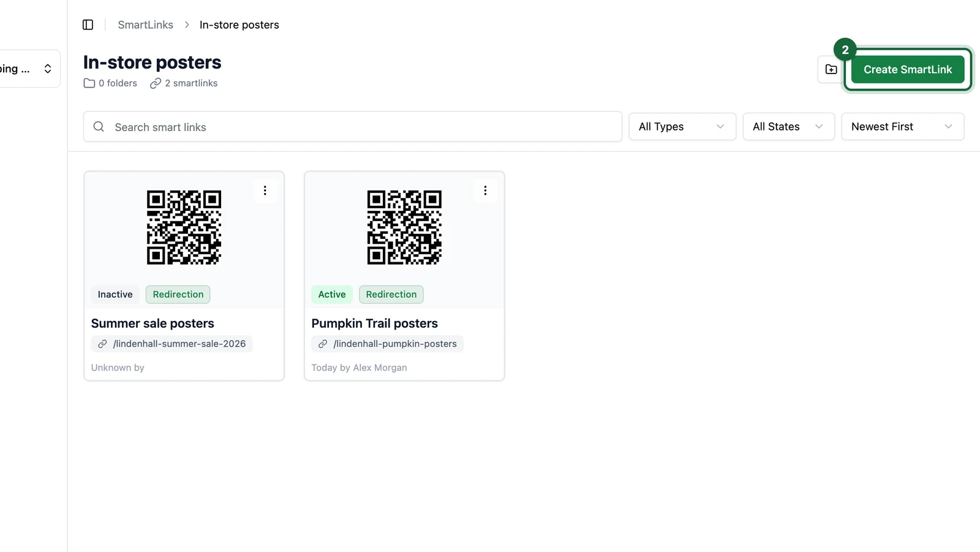Click the link icon next to 2 smartlinks
This screenshot has width=980, height=552.
[x=156, y=83]
